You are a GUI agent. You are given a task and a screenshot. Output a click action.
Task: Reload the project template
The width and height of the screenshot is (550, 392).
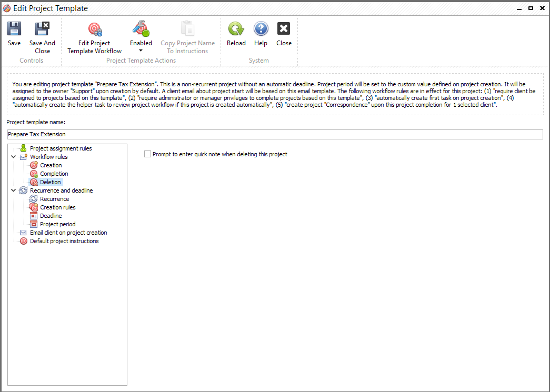[236, 34]
